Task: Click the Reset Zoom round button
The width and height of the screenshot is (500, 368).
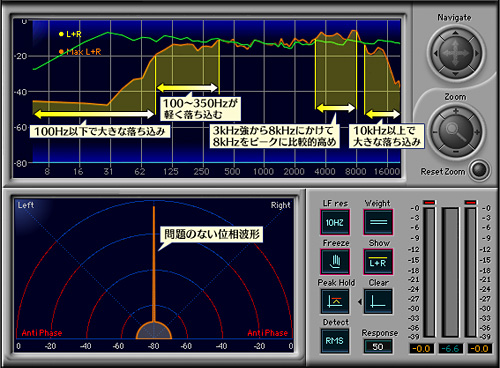Action: (479, 171)
